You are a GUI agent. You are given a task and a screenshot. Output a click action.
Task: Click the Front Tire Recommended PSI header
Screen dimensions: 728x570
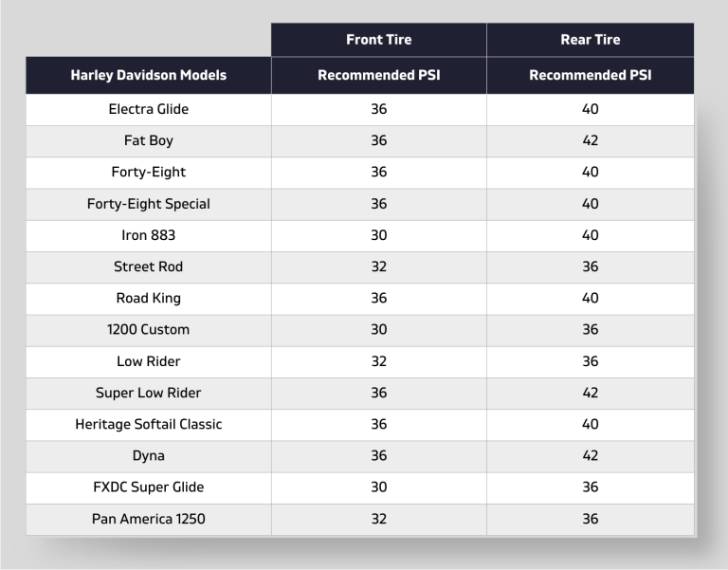379,75
